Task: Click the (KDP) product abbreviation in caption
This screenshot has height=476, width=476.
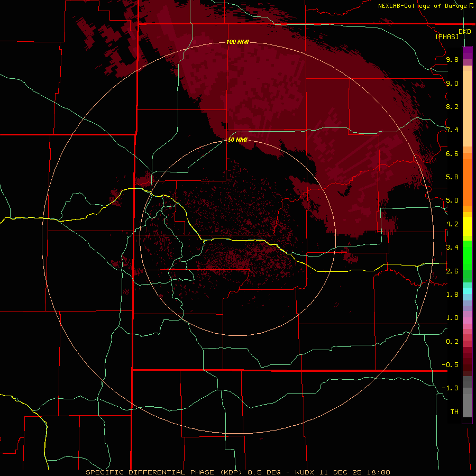Action: click(x=231, y=472)
